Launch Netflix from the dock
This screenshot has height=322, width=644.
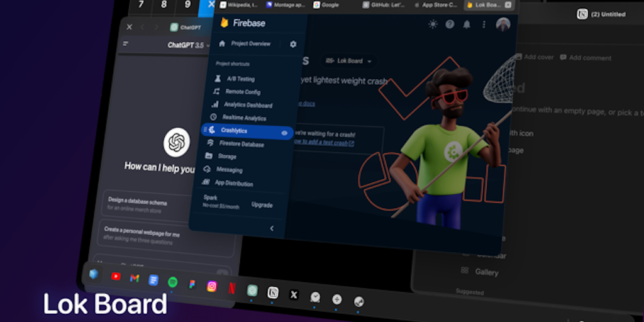(x=232, y=288)
